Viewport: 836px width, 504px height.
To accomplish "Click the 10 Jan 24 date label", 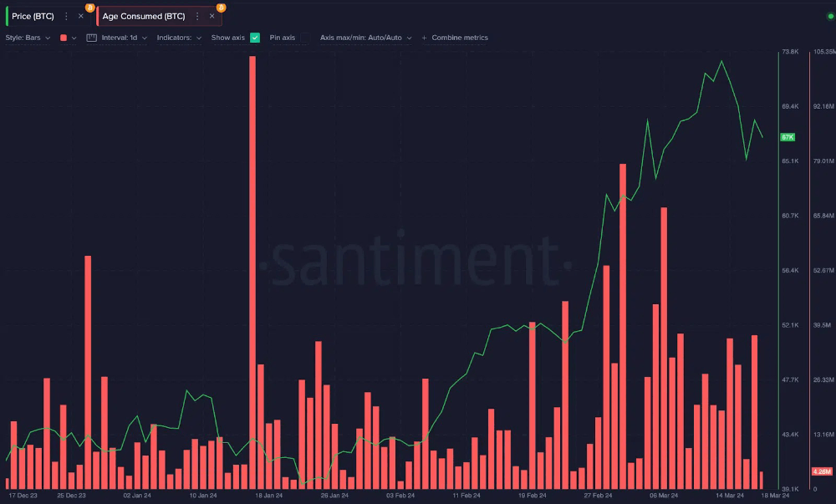I will pyautogui.click(x=203, y=496).
